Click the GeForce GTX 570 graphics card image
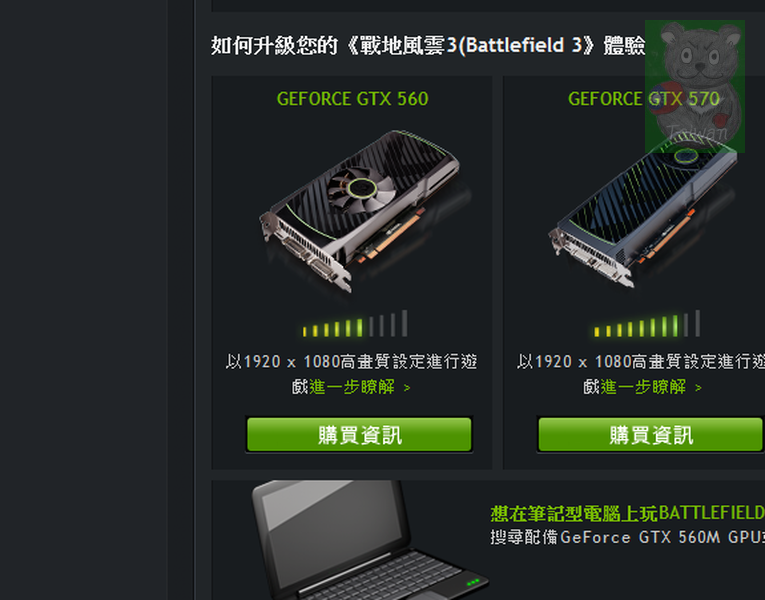Screen dimensions: 765x600 point(643,212)
